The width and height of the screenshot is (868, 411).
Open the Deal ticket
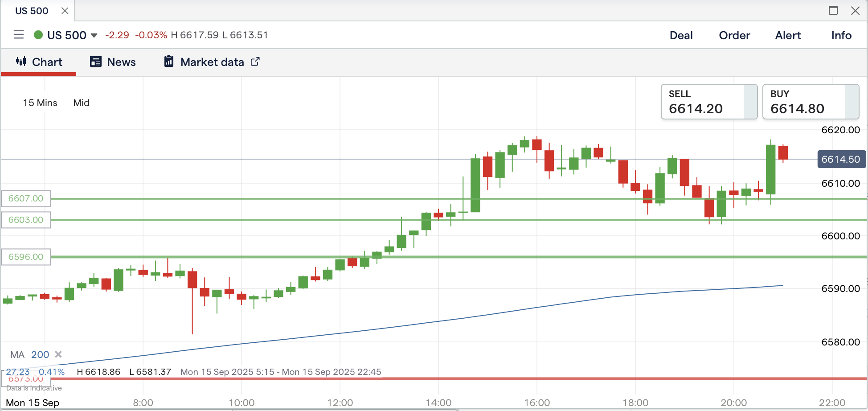click(x=681, y=35)
